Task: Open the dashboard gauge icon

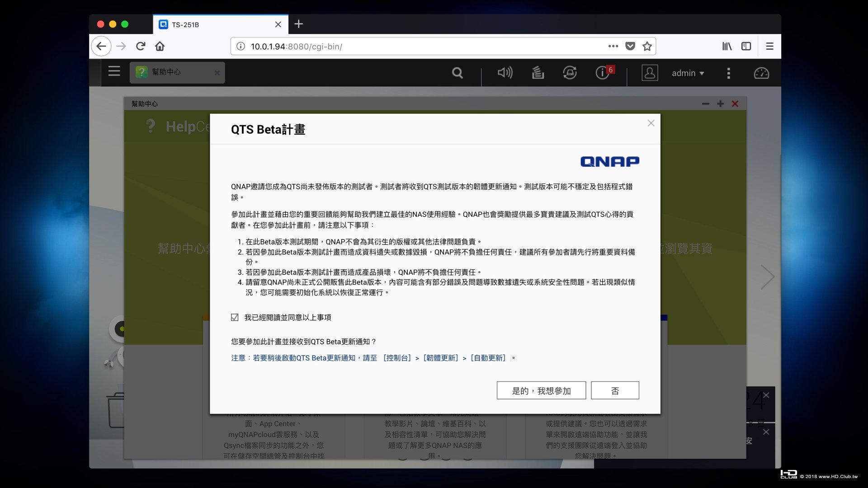Action: point(761,73)
